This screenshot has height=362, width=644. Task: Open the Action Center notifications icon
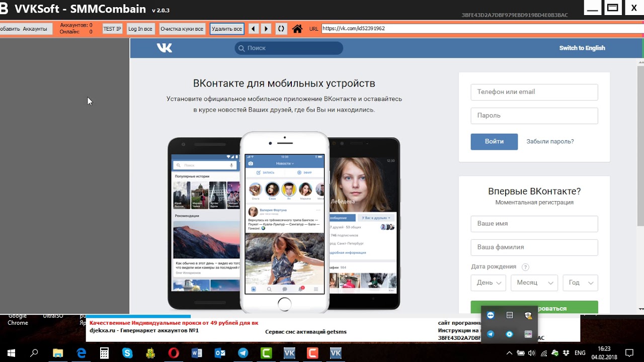629,353
